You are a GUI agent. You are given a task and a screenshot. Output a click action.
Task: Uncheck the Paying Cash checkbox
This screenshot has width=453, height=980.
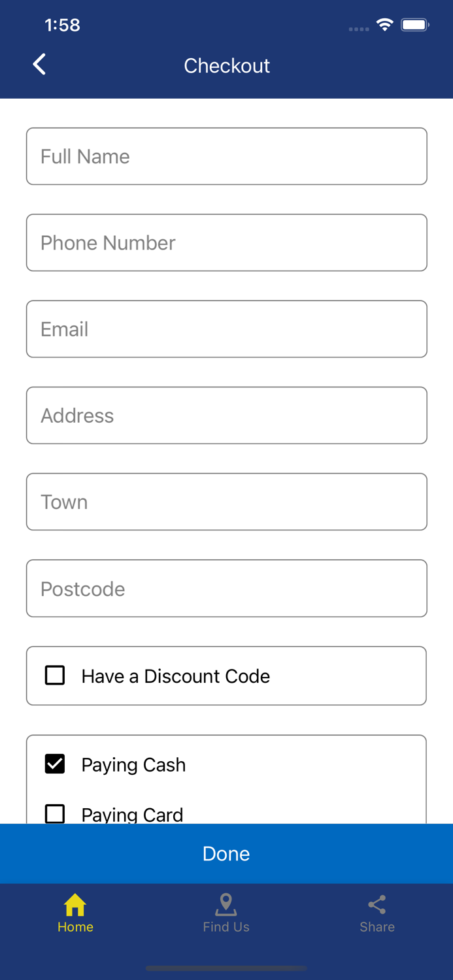pyautogui.click(x=55, y=764)
